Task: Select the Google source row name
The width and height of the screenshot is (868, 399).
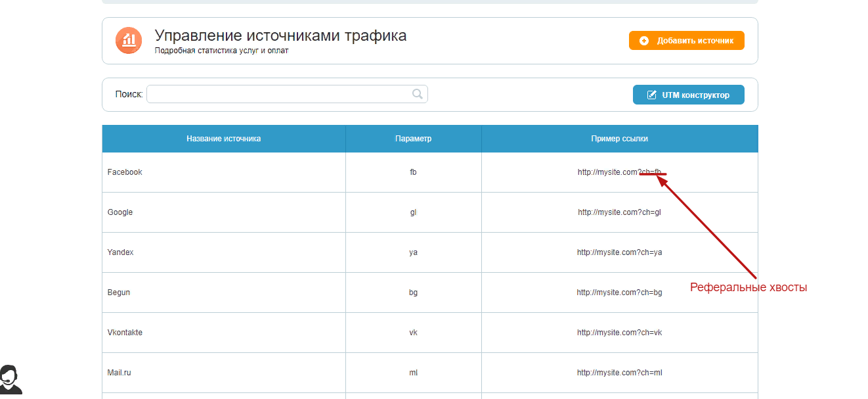Action: 120,212
